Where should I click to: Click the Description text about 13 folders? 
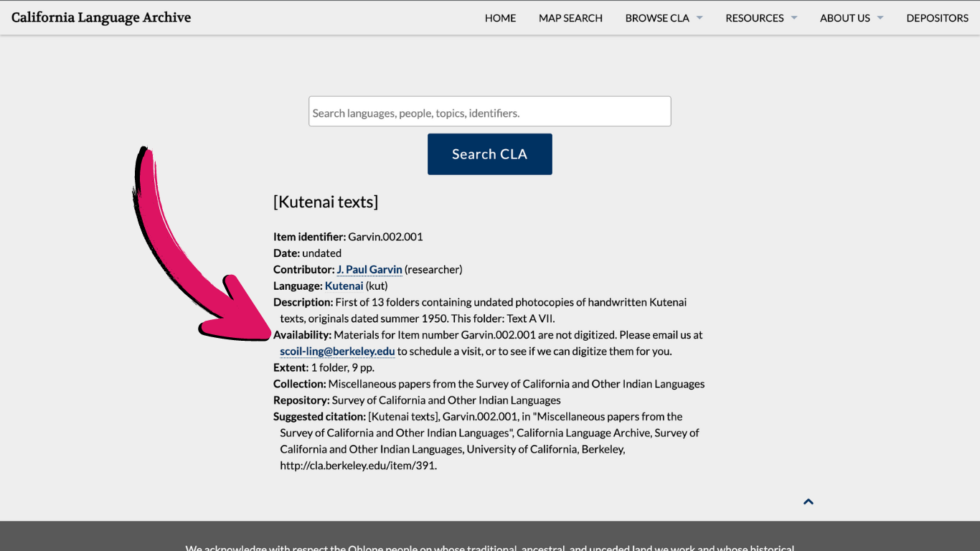[480, 311]
